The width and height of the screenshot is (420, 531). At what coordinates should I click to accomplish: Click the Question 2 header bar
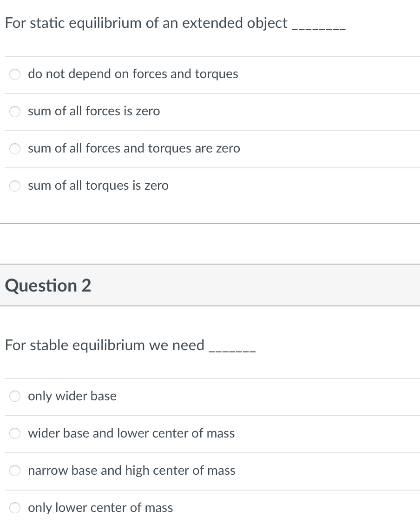(x=210, y=285)
